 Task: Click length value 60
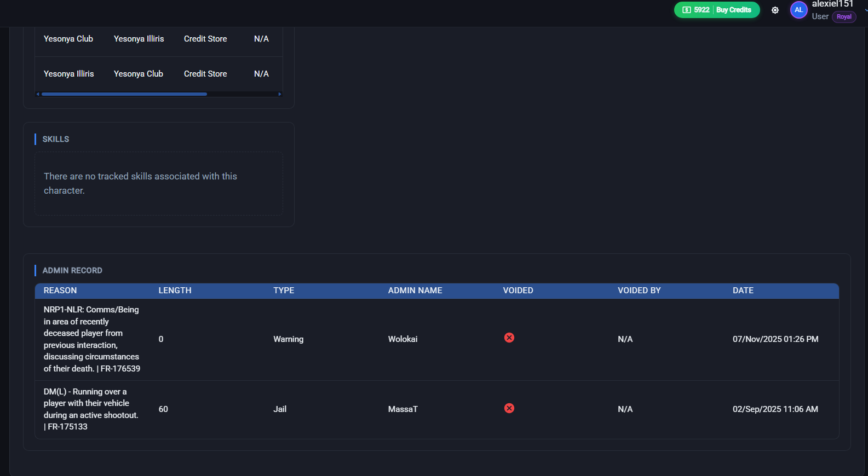coord(163,409)
